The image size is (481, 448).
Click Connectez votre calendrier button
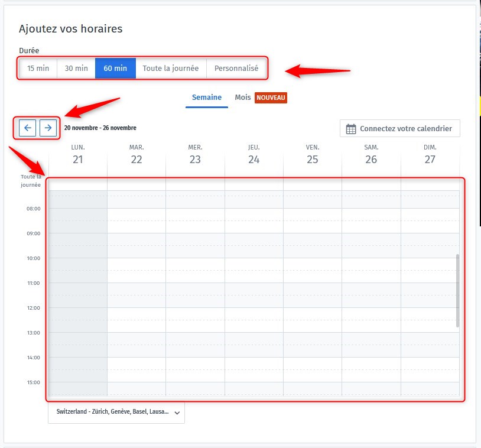coord(400,128)
